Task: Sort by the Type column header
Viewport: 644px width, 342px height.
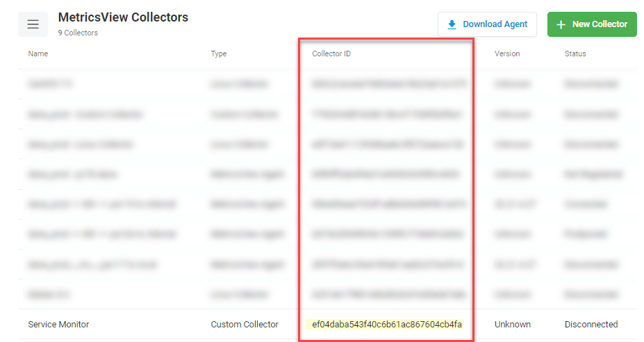Action: tap(219, 54)
